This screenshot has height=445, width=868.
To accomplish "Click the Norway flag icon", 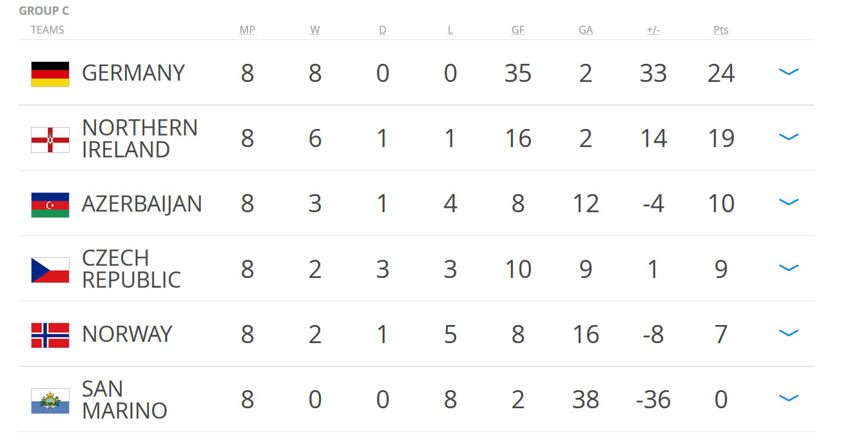I will 50,335.
